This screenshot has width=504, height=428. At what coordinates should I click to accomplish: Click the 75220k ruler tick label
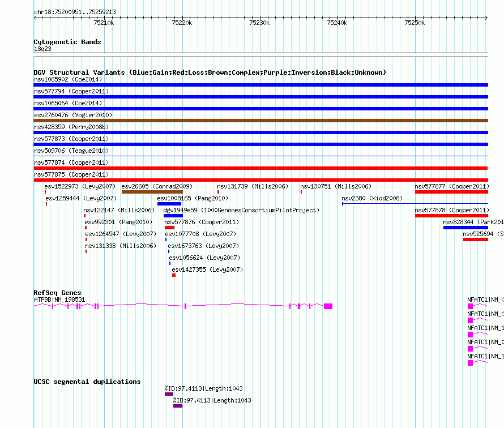tap(182, 23)
